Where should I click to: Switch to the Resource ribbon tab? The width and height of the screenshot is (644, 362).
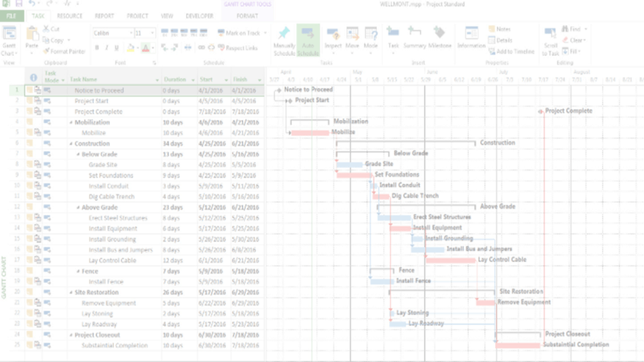69,16
